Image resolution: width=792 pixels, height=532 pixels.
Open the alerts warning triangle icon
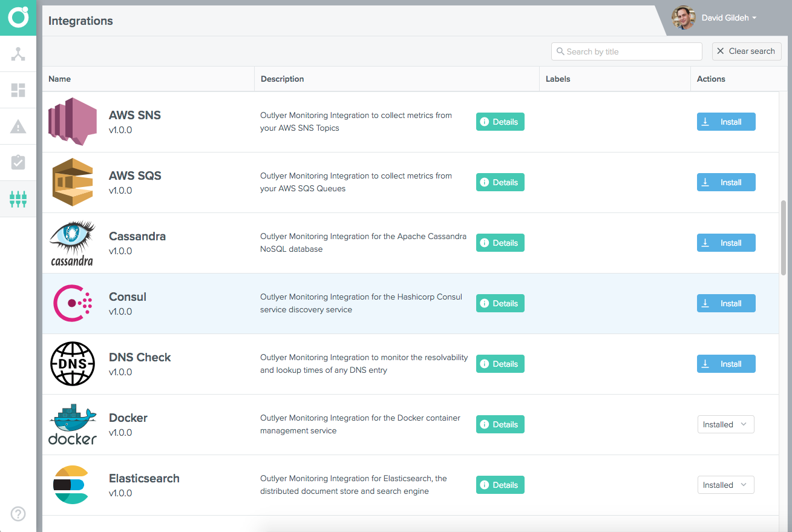click(18, 126)
